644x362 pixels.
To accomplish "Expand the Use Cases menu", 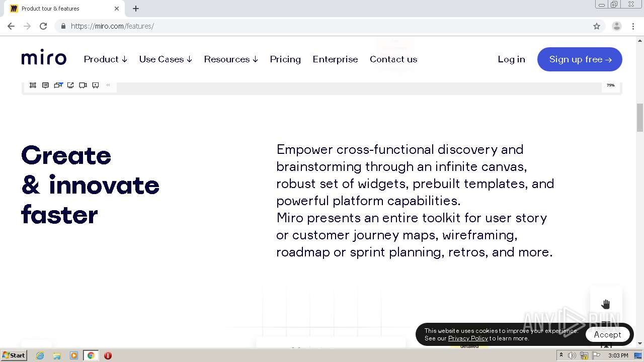I will 166,59.
